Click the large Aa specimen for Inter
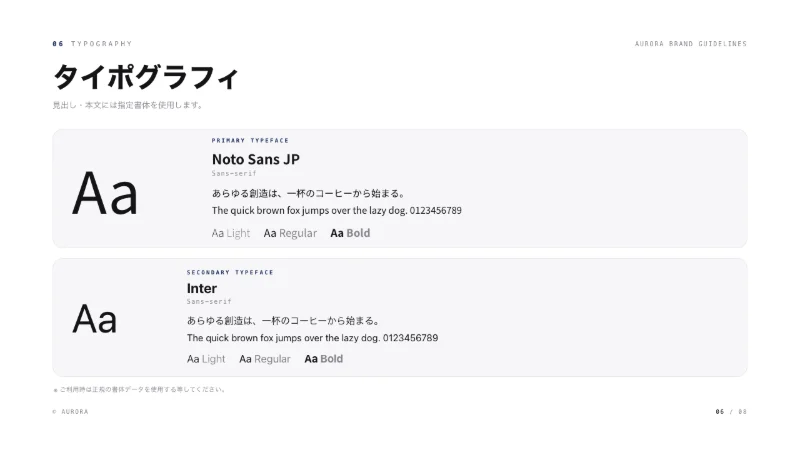 (x=95, y=319)
